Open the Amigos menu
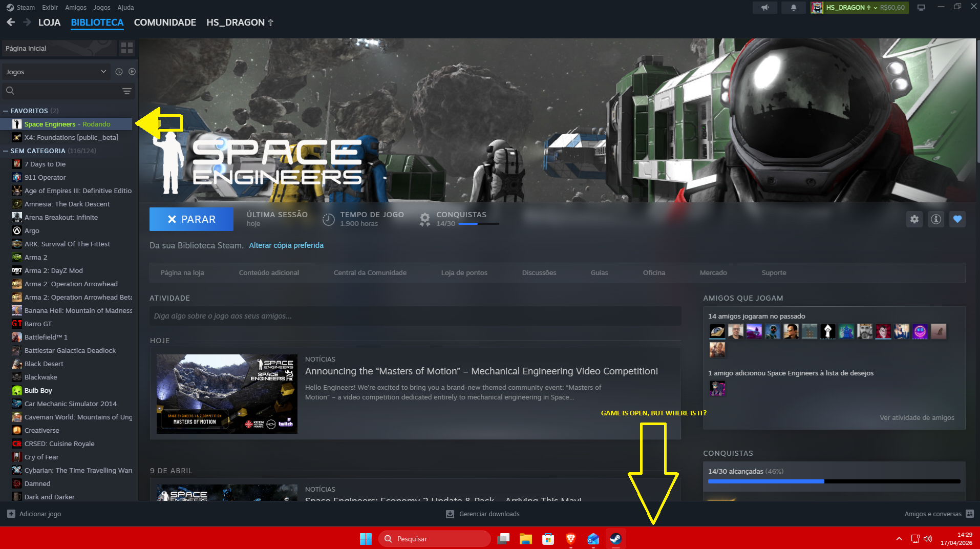The width and height of the screenshot is (980, 549). [75, 8]
